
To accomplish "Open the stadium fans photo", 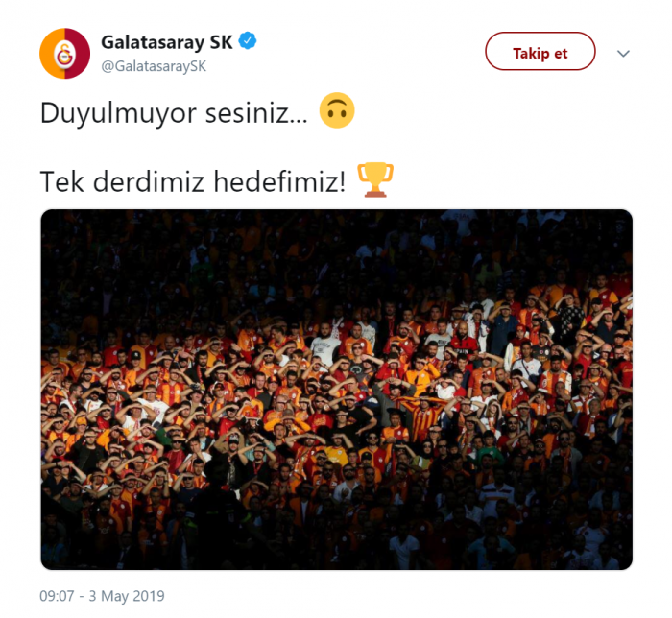I will point(336,390).
